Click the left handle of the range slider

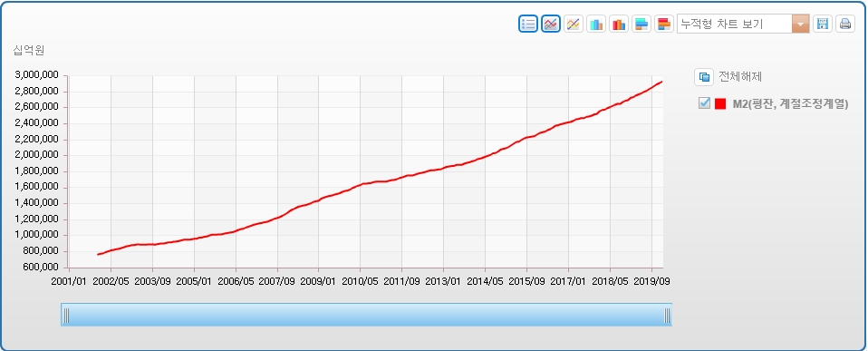(x=66, y=315)
